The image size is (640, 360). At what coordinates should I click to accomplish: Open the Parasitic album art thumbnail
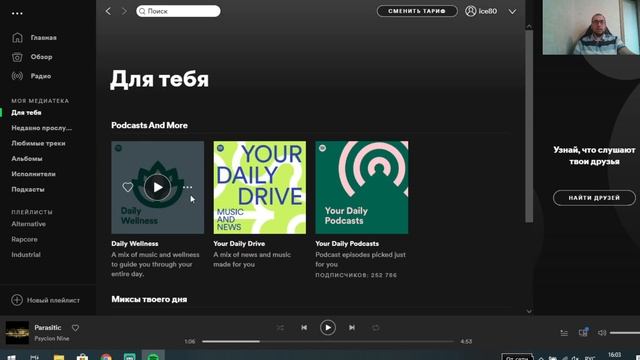(x=17, y=332)
